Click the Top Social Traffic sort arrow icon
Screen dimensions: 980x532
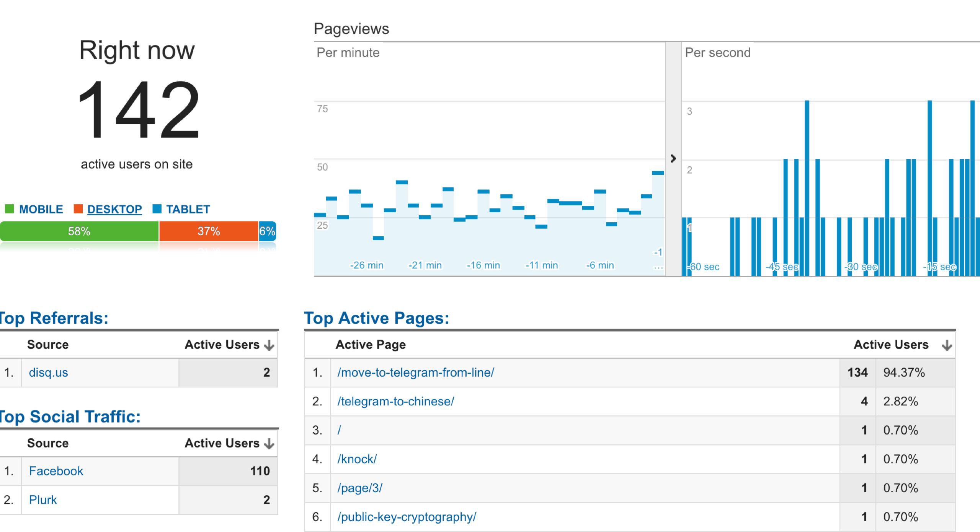[x=269, y=444]
